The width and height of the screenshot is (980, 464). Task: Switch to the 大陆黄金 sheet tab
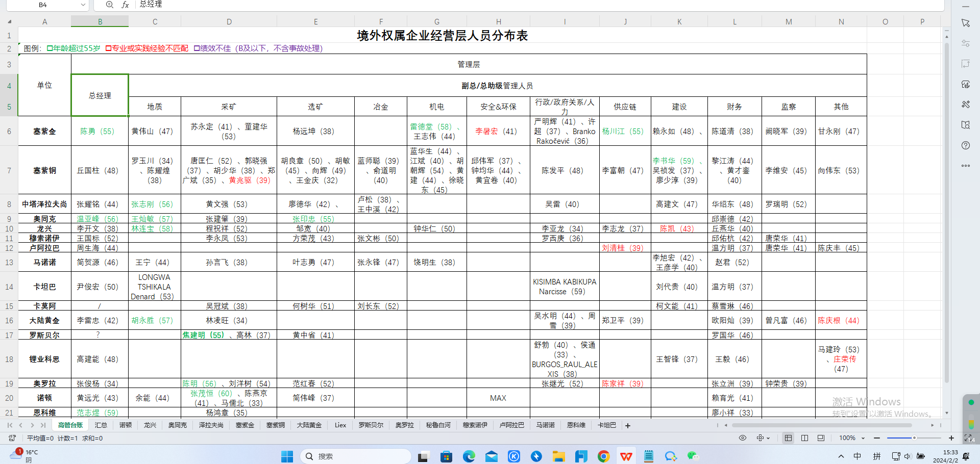pos(309,425)
